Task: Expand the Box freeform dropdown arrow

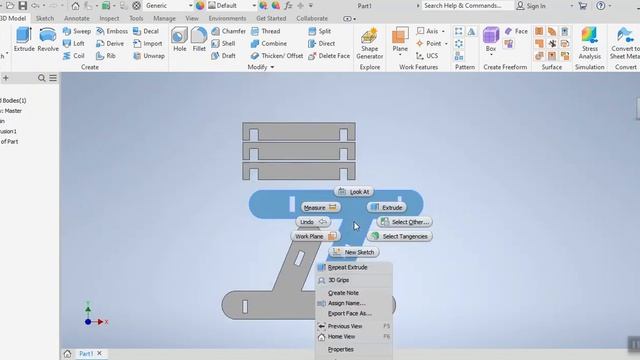Action: tap(491, 55)
